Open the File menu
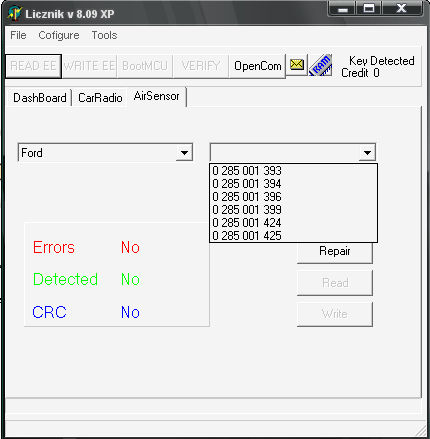The height and width of the screenshot is (439, 430). (x=18, y=35)
